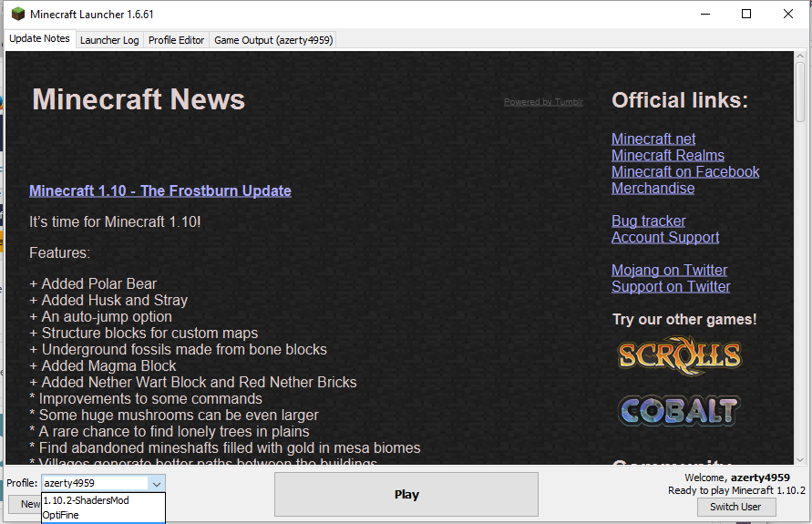Click the scrollbar down arrow
Image resolution: width=812 pixels, height=524 pixels.
click(800, 459)
